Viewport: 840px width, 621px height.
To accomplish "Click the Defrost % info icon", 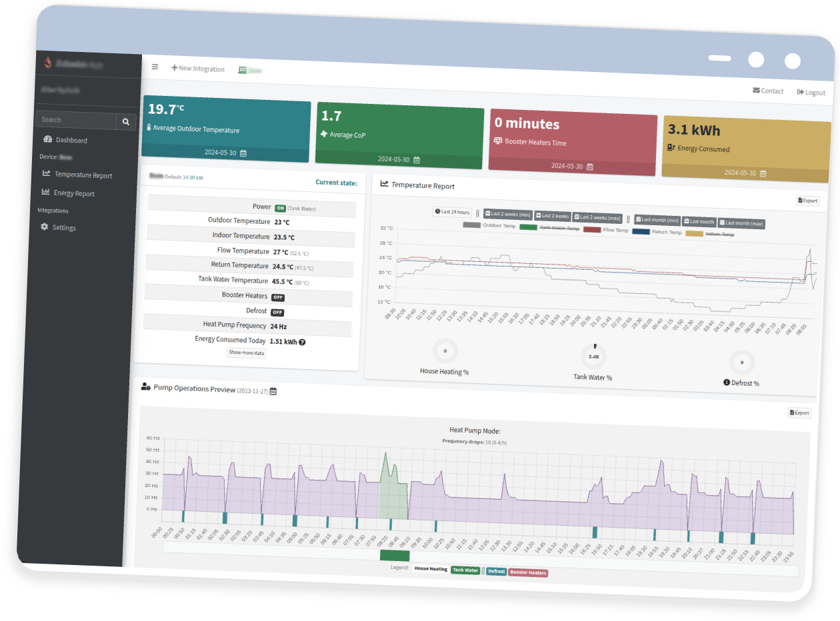I will [x=727, y=382].
